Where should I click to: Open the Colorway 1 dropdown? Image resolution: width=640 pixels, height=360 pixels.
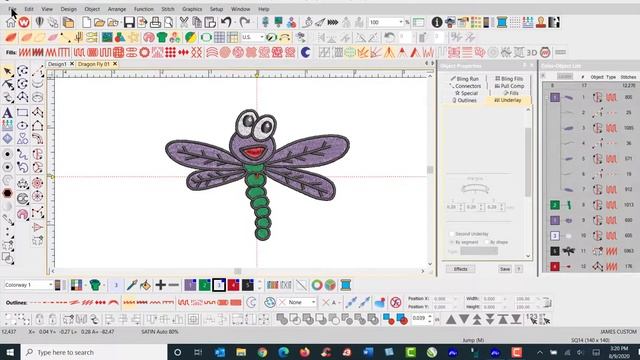click(x=50, y=285)
